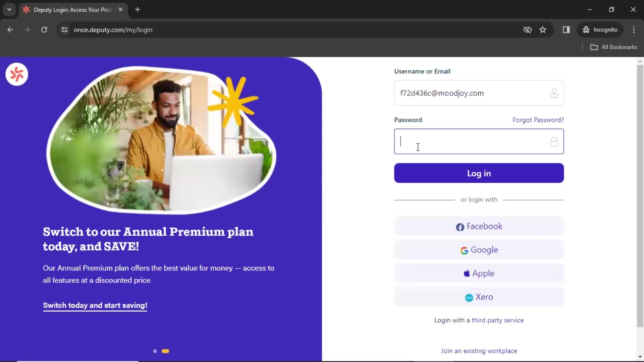644x362 pixels.
Task: Click the second carousel dot indicator
Action: tap(165, 351)
